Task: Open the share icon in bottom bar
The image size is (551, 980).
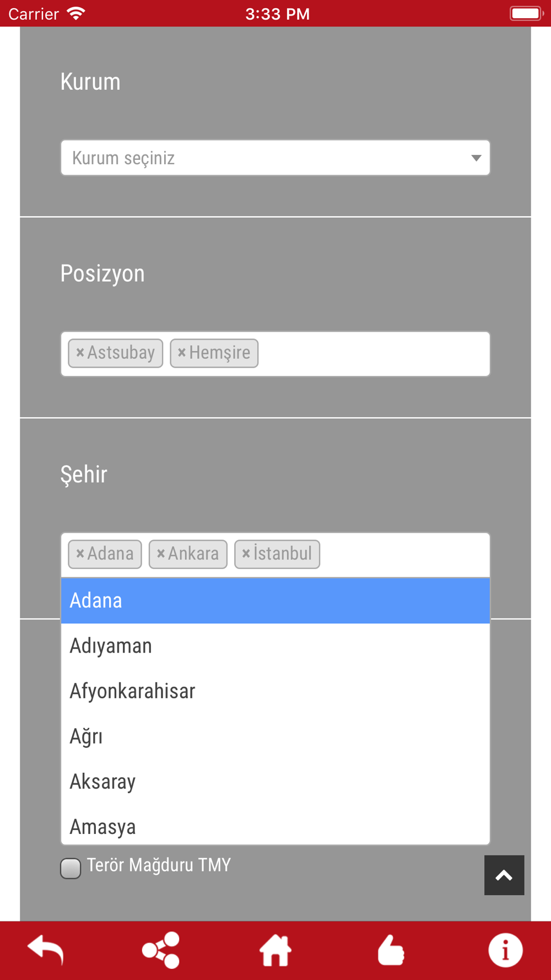Action: (161, 950)
